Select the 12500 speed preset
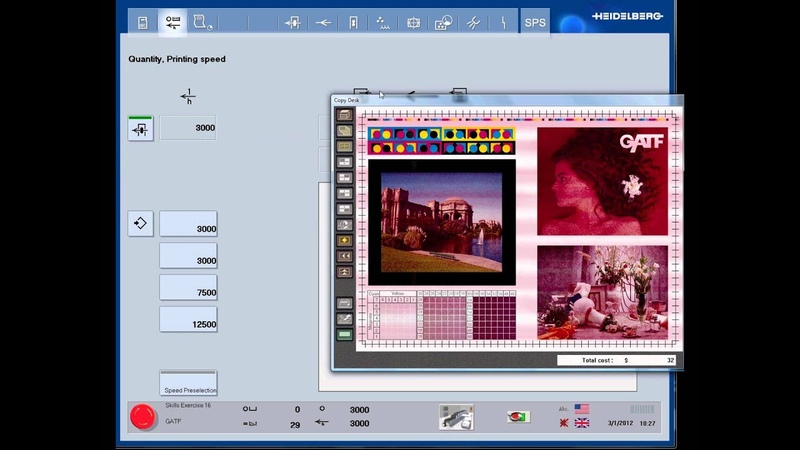 pyautogui.click(x=188, y=319)
